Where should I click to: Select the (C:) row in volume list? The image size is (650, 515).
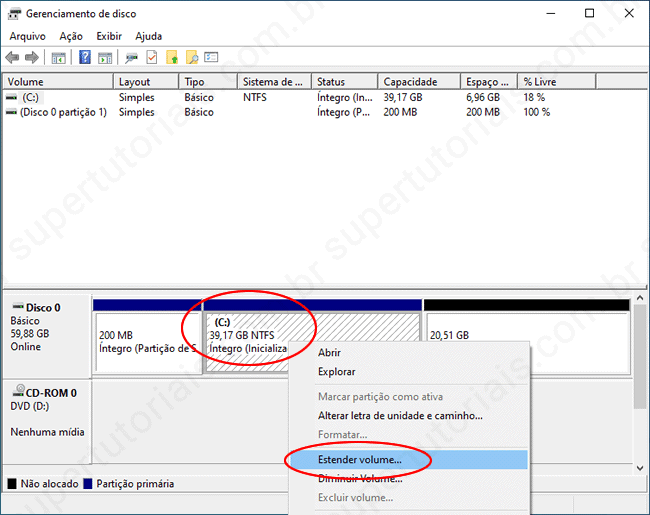click(323, 97)
